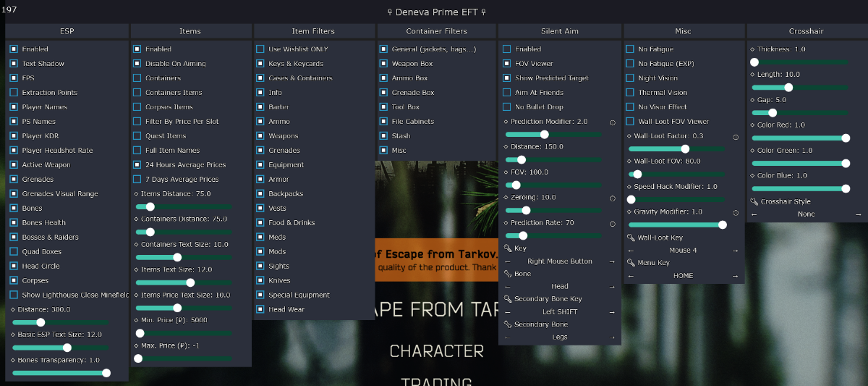The height and width of the screenshot is (386, 868).
Task: Toggle Show Lighthouse Close Minefield checkbox
Action: tap(14, 295)
